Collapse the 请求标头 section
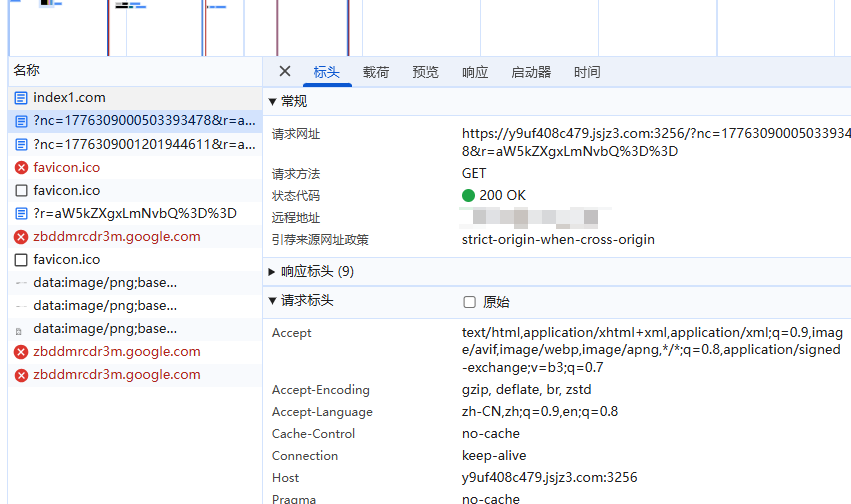 tap(273, 301)
